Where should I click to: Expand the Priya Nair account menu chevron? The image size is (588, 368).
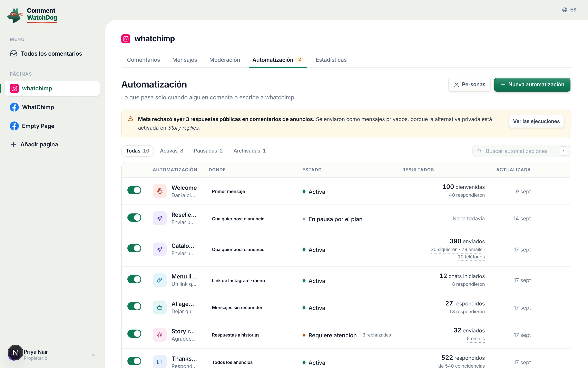pos(94,355)
